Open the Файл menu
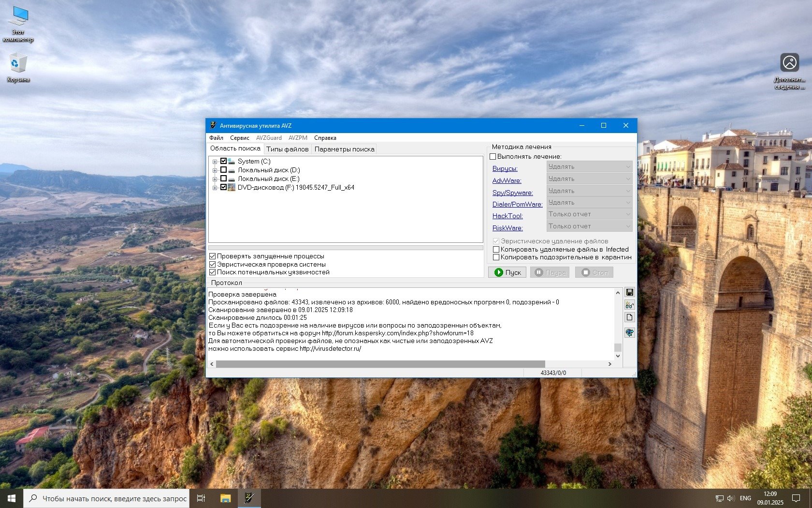 217,138
